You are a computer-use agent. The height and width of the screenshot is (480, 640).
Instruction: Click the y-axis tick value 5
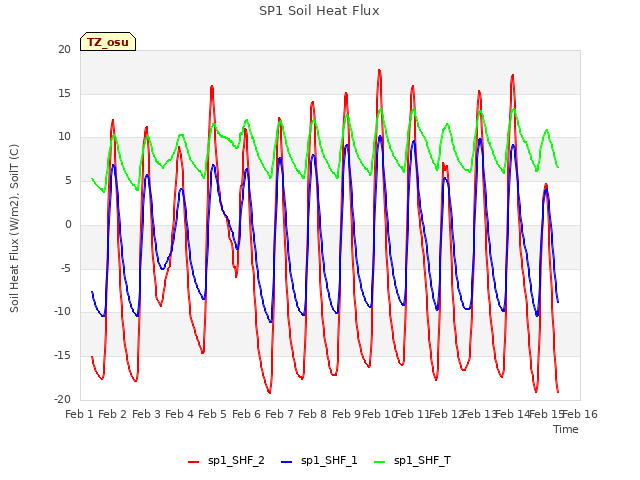[x=68, y=181]
